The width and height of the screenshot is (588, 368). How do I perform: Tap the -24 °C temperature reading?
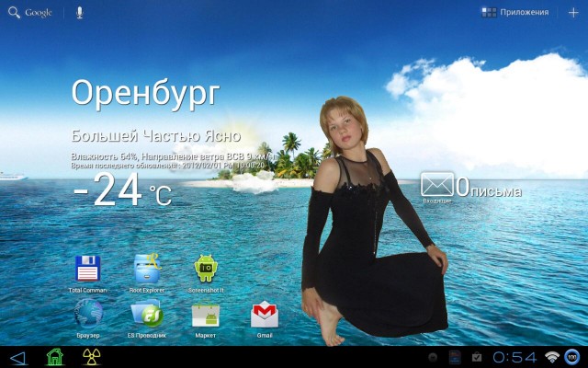121,191
